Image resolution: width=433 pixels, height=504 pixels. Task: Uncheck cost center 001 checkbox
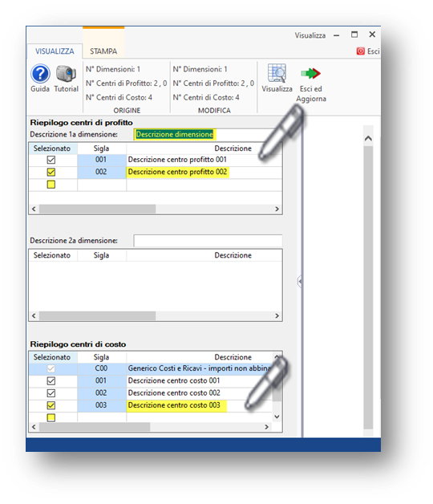click(51, 381)
